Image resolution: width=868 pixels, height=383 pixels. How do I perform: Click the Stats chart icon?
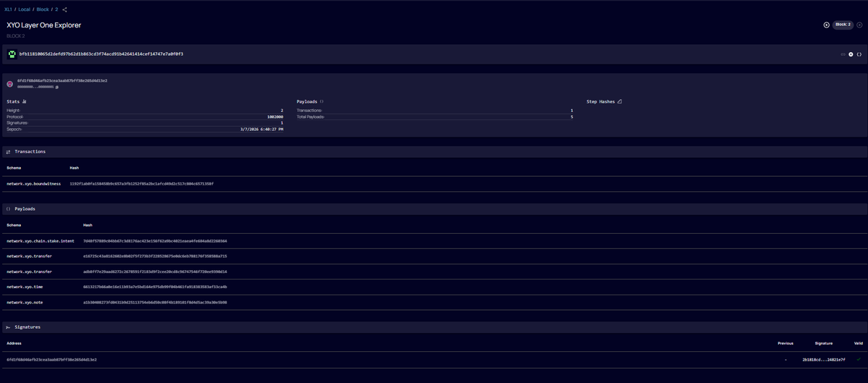tap(24, 102)
